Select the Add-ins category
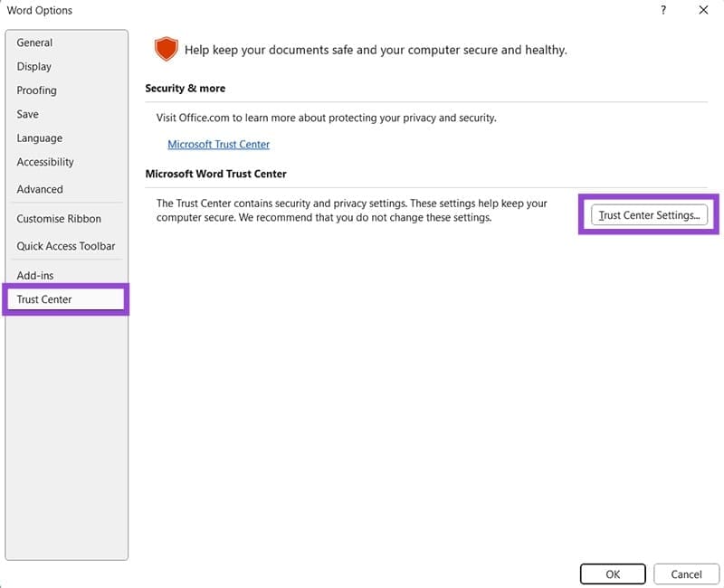 coord(35,275)
